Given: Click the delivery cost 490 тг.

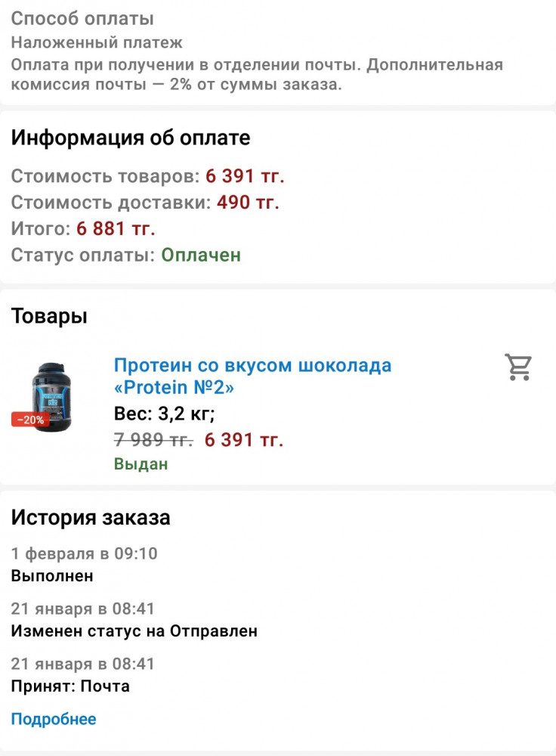Looking at the screenshot, I should pos(248,203).
